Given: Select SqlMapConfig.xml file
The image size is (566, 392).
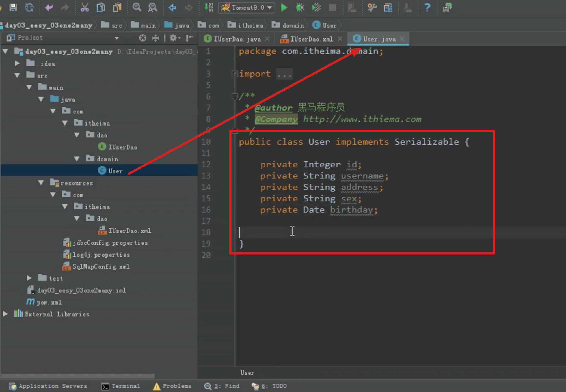Looking at the screenshot, I should [96, 266].
